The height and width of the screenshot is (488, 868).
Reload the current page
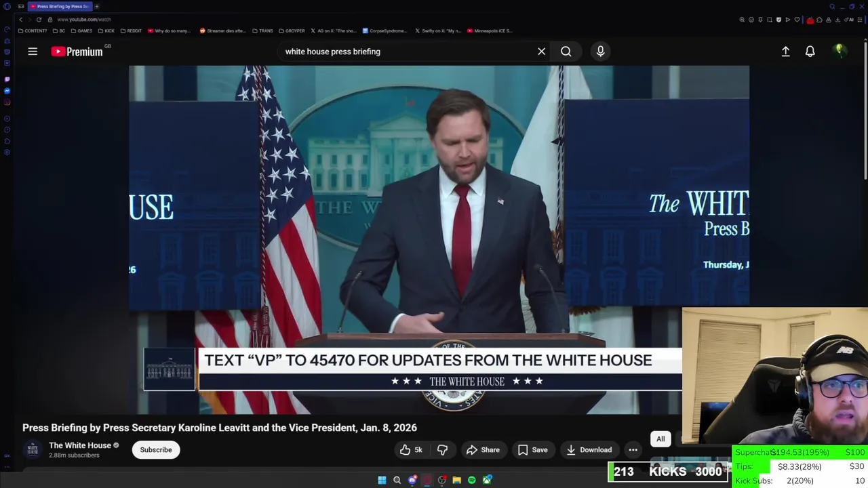pyautogui.click(x=39, y=20)
